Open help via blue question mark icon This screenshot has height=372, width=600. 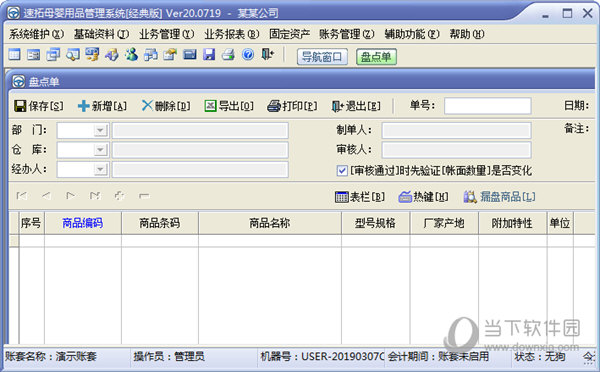(x=248, y=55)
